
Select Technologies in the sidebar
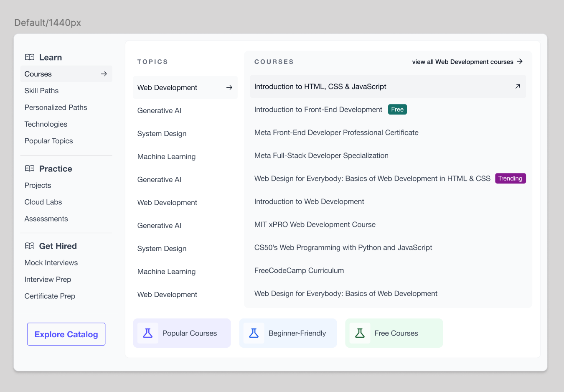[x=46, y=124]
